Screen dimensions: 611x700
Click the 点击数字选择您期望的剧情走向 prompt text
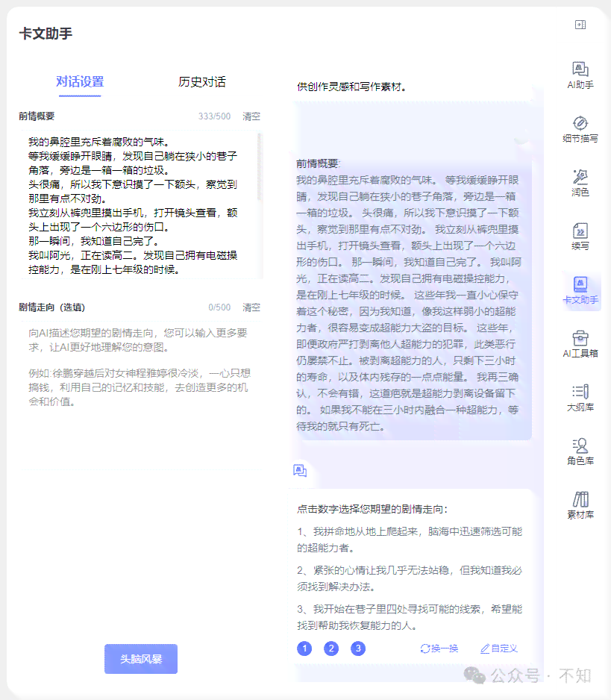pyautogui.click(x=372, y=510)
